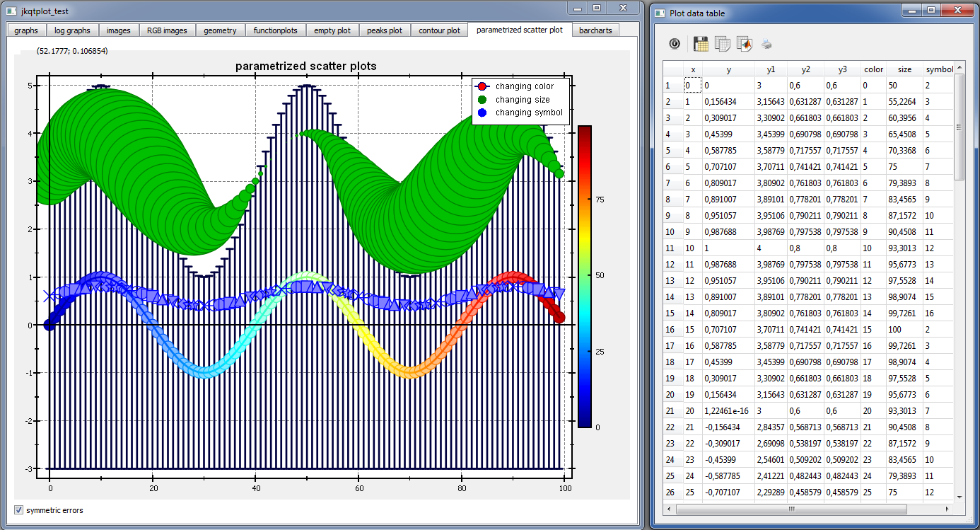The height and width of the screenshot is (530, 980).
Task: Select row header 11 in data table
Action: coord(673,248)
